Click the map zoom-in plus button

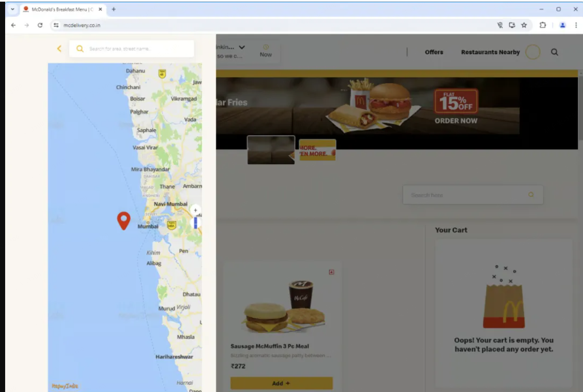pyautogui.click(x=195, y=210)
